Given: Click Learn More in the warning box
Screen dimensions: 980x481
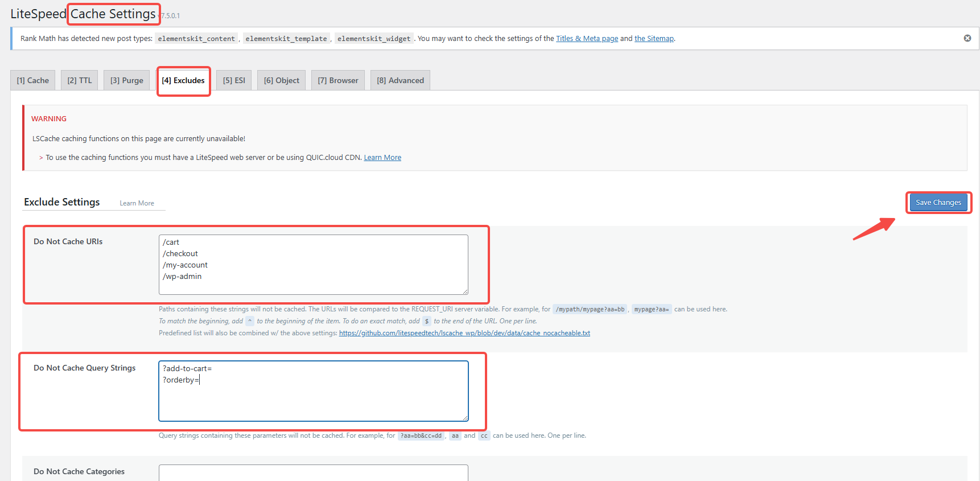Looking at the screenshot, I should coord(382,158).
